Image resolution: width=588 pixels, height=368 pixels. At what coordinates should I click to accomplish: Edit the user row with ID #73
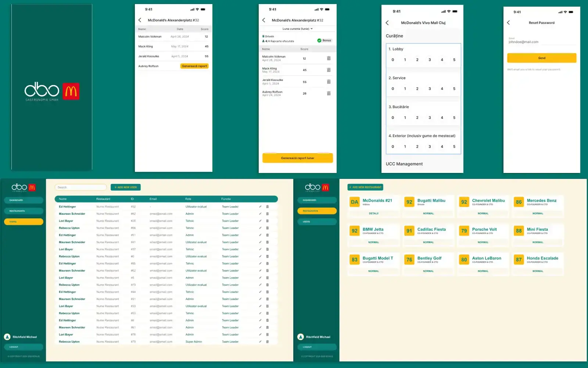pyautogui.click(x=260, y=285)
